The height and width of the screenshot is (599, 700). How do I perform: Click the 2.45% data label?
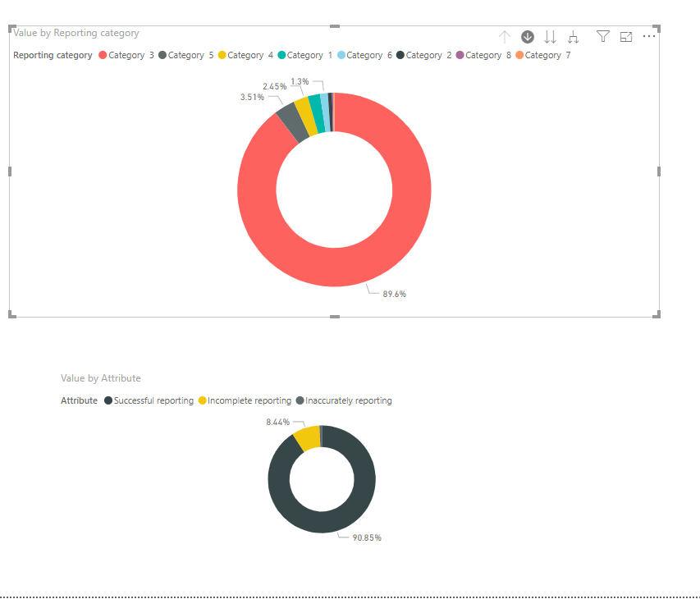[275, 86]
